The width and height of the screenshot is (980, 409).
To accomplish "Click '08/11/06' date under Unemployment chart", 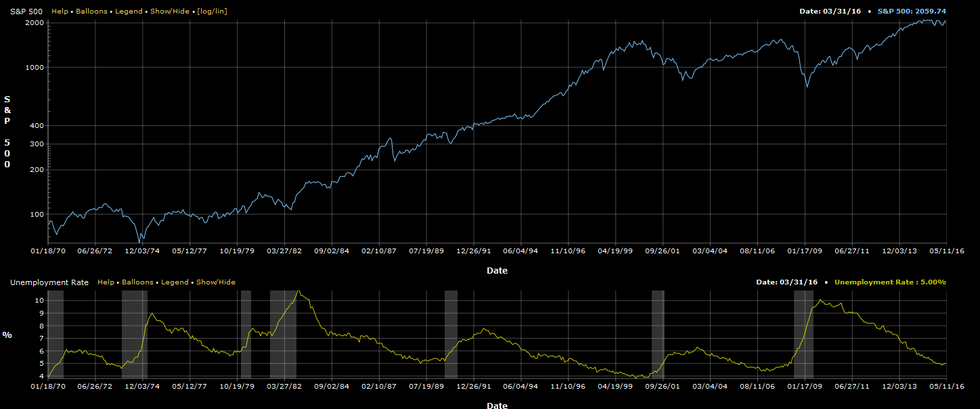I will pos(757,386).
